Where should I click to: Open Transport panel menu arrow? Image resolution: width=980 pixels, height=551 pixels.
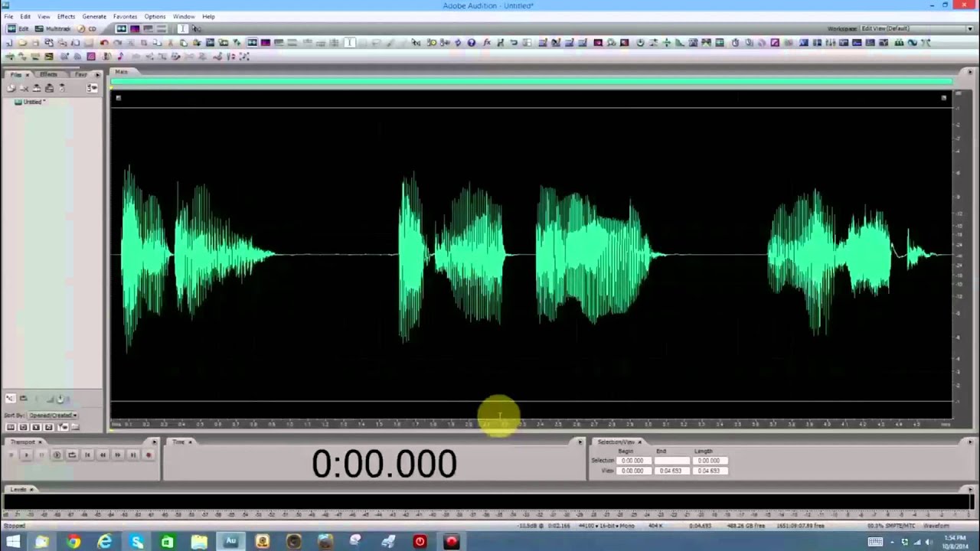[x=154, y=442]
